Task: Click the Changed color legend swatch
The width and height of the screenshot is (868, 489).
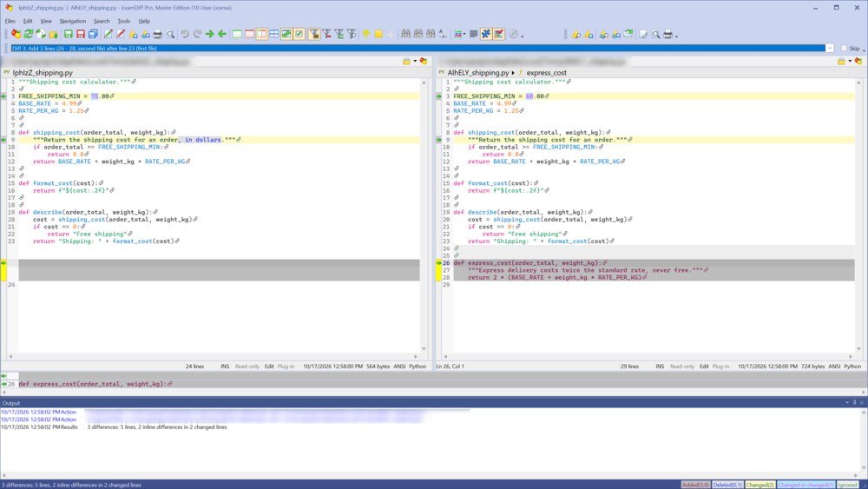Action: (x=759, y=485)
